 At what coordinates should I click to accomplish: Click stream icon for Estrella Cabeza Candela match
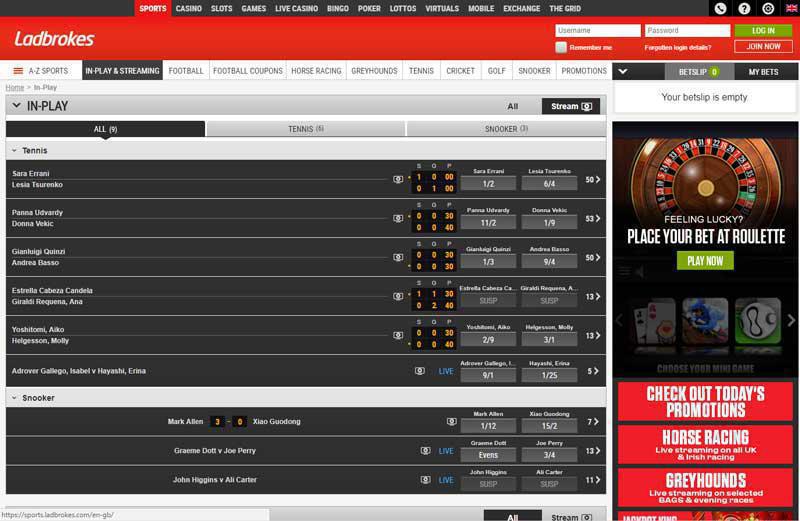(x=398, y=296)
